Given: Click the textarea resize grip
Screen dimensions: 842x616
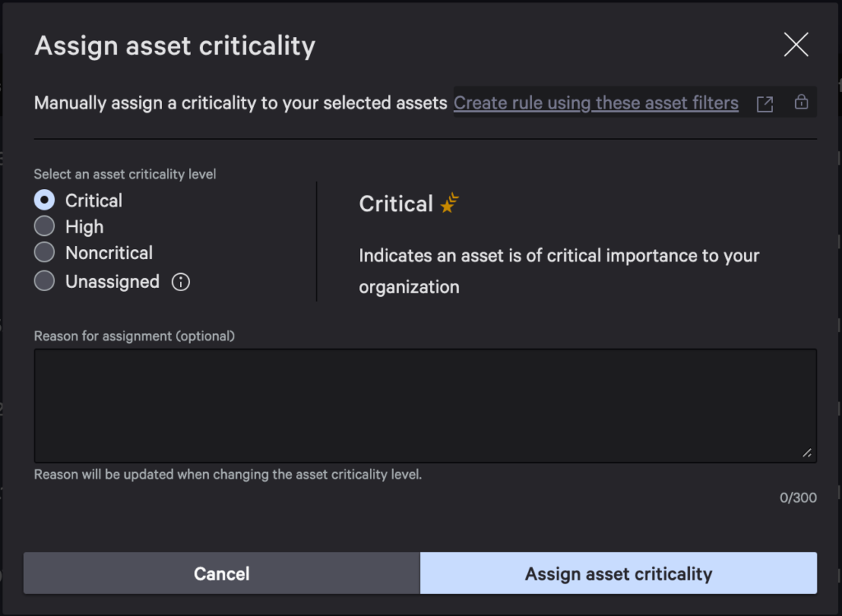Looking at the screenshot, I should pos(807,452).
